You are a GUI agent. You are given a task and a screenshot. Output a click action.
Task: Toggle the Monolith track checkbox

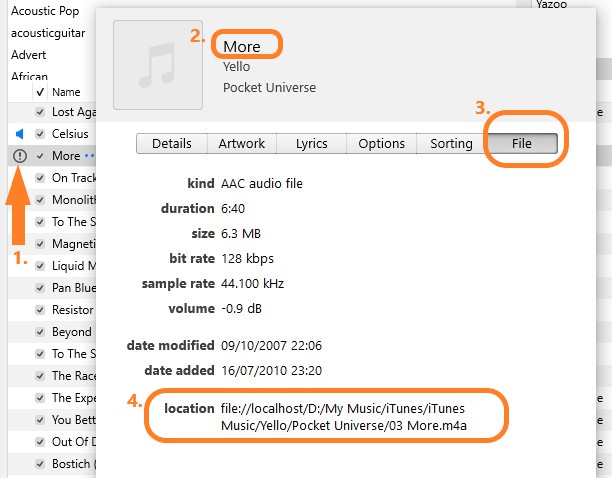40,200
